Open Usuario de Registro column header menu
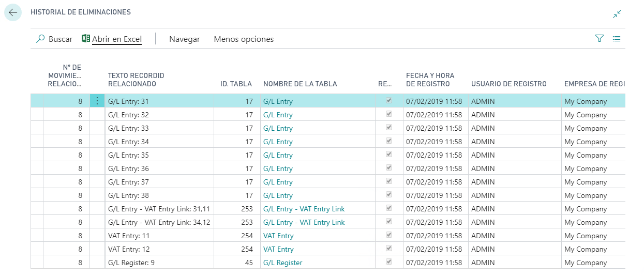 [508, 84]
